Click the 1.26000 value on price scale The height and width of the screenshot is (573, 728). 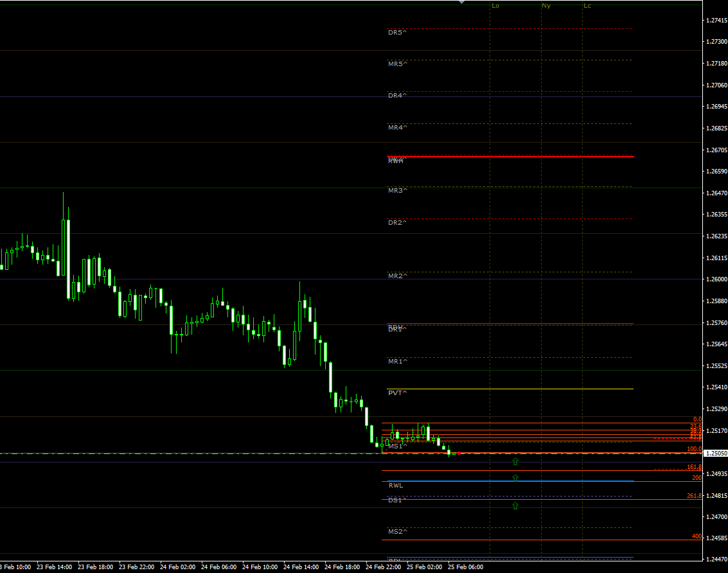point(716,279)
